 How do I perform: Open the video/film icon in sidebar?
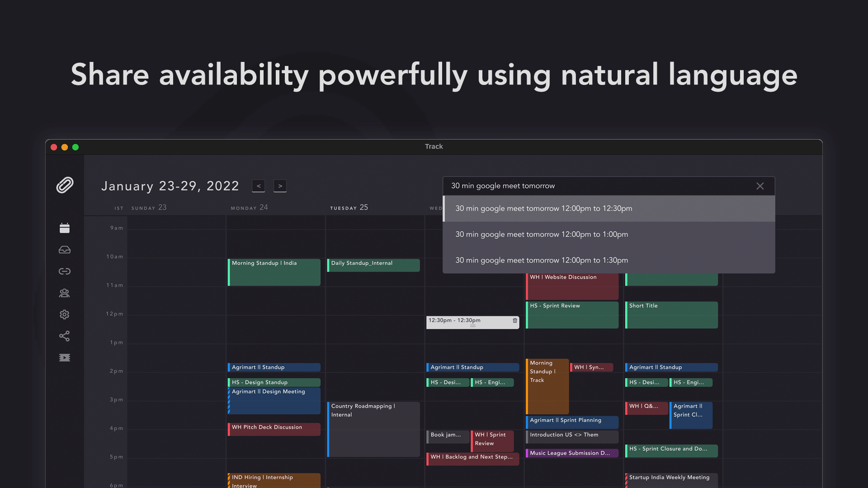(65, 357)
